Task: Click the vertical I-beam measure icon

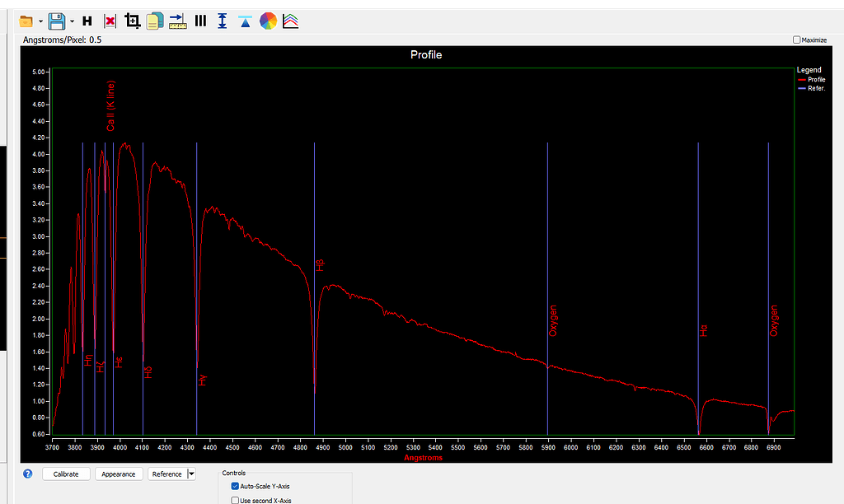Action: click(222, 21)
